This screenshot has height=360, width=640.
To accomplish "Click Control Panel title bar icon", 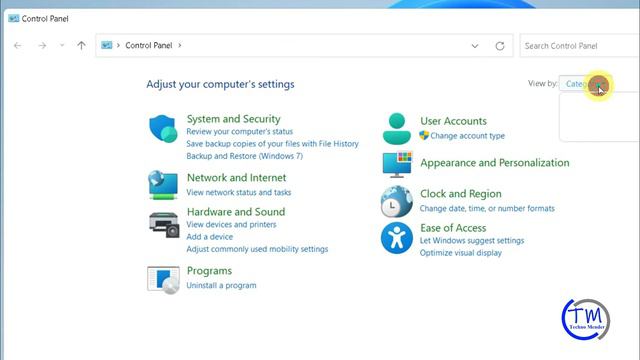I will pos(13,18).
